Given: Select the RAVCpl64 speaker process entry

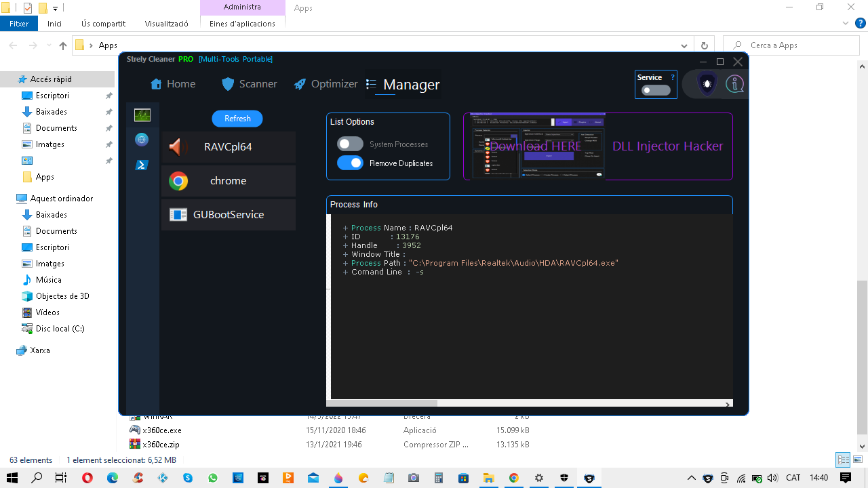Looking at the screenshot, I should [229, 147].
